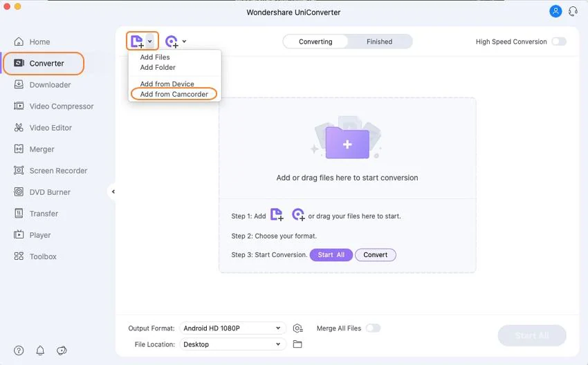Viewport: 588px width, 365px height.
Task: Toggle the Merge All Files switch
Action: coord(373,328)
